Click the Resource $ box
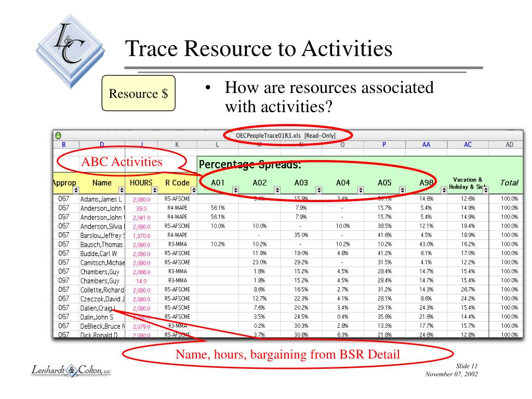Image resolution: width=532 pixels, height=399 pixels. (x=138, y=94)
